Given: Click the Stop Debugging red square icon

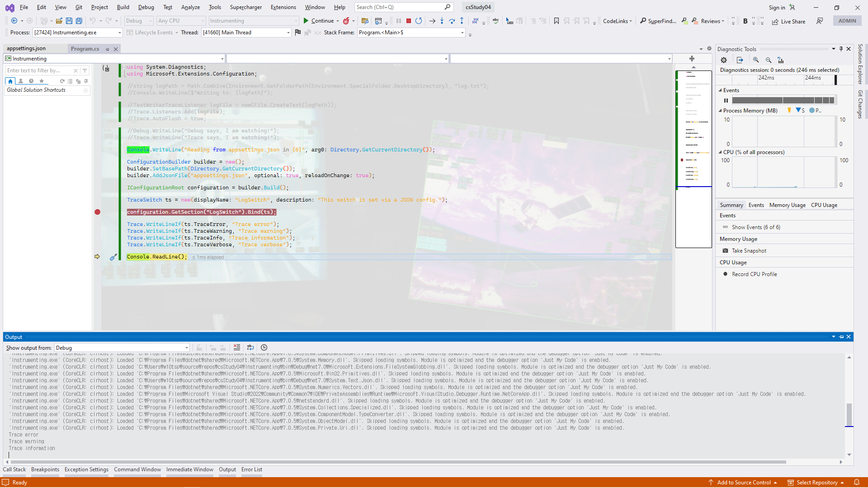Looking at the screenshot, I should tap(409, 21).
